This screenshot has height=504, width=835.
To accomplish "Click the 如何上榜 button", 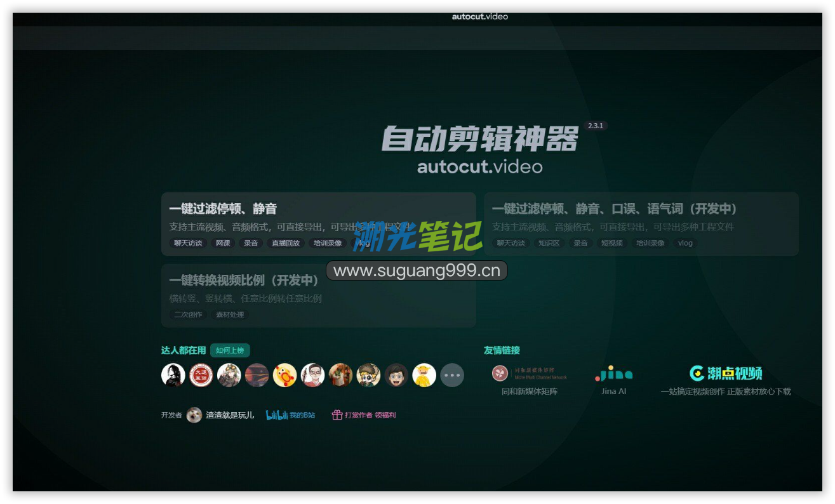I will click(230, 350).
